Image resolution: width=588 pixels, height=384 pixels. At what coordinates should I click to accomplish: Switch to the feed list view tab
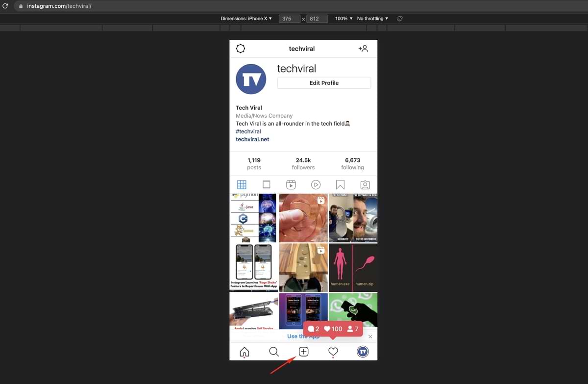coord(266,185)
